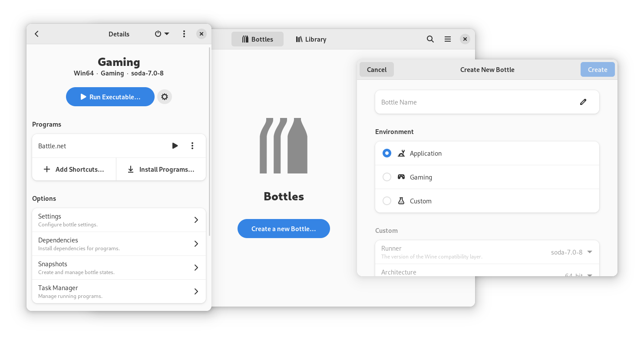Cancel the new bottle creation
This screenshot has height=340, width=644.
(376, 69)
